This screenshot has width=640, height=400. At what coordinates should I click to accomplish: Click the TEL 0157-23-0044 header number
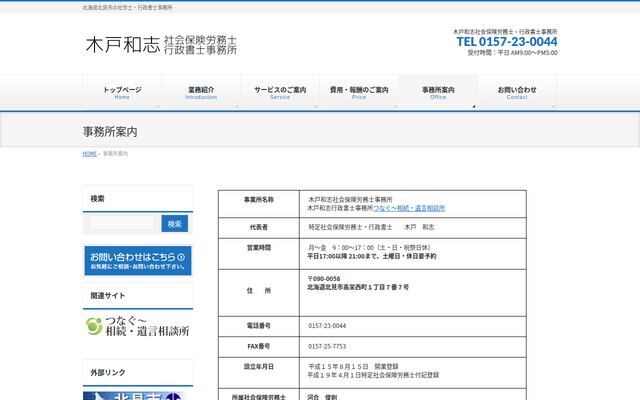(x=507, y=41)
